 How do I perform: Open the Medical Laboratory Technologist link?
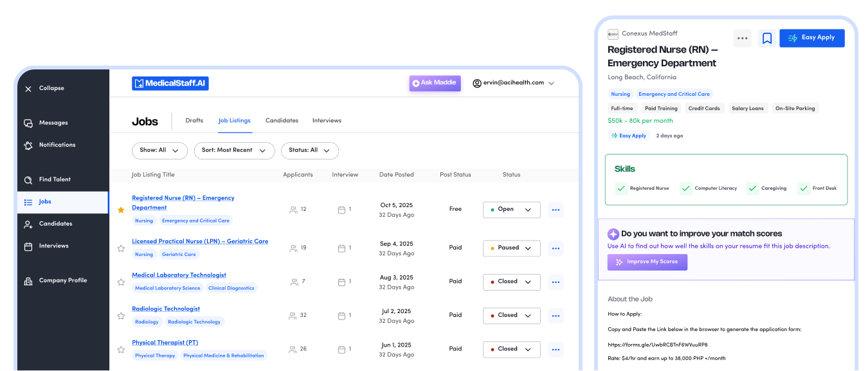179,275
